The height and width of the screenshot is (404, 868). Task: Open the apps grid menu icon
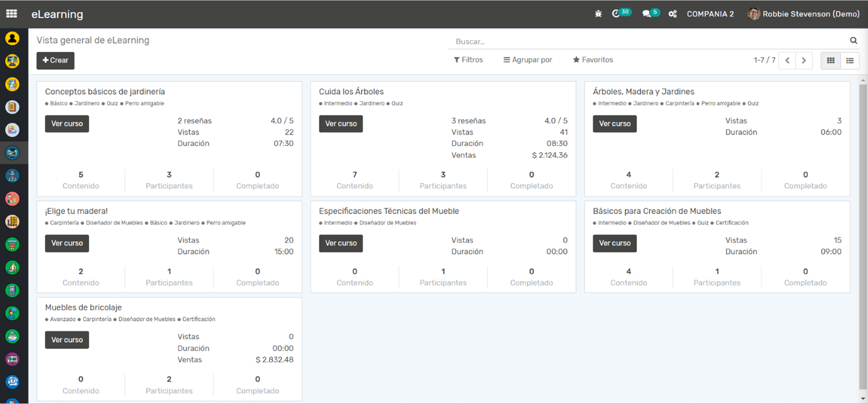pyautogui.click(x=11, y=14)
